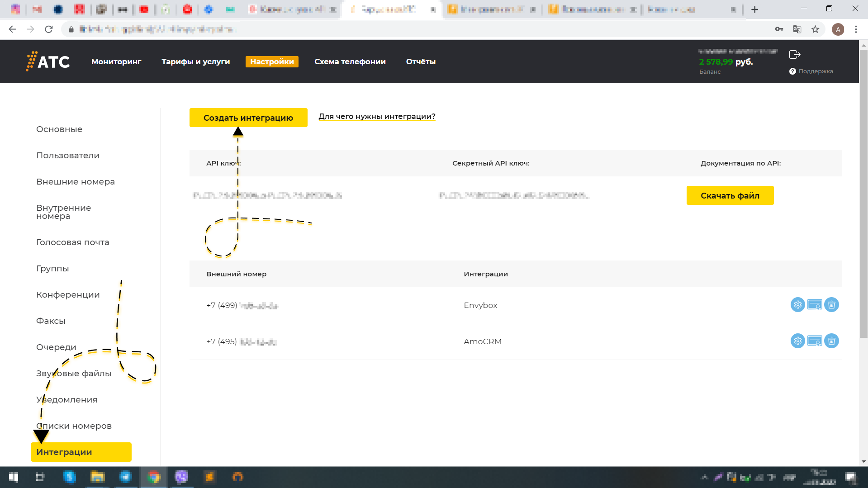
Task: Click the logout icon in header
Action: click(x=795, y=55)
